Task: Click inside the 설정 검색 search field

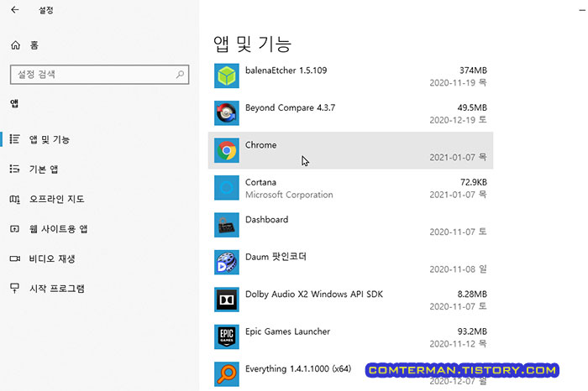Action: 99,74
